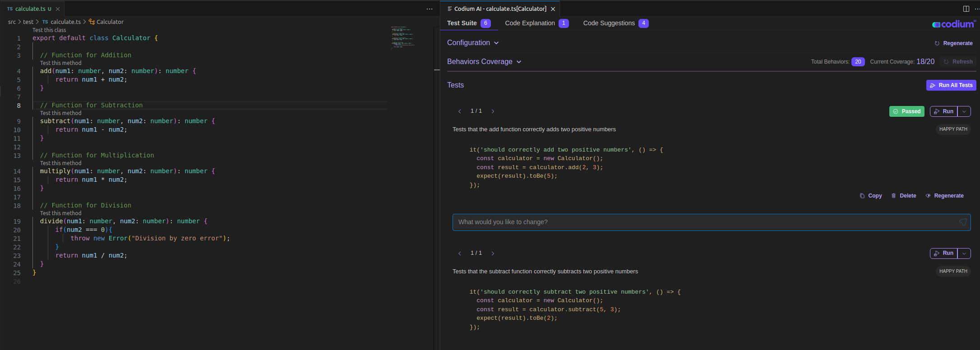Open editor more actions ellipsis menu
The width and height of the screenshot is (980, 350).
430,9
